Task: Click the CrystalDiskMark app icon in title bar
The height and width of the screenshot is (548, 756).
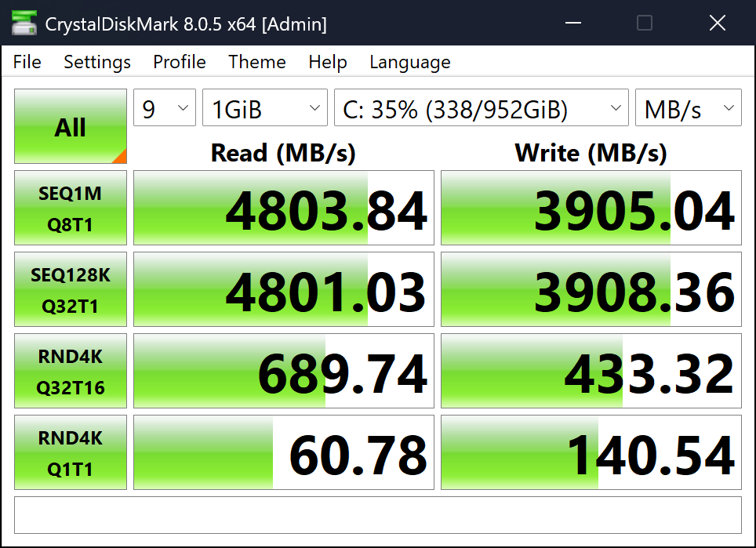Action: (24, 24)
